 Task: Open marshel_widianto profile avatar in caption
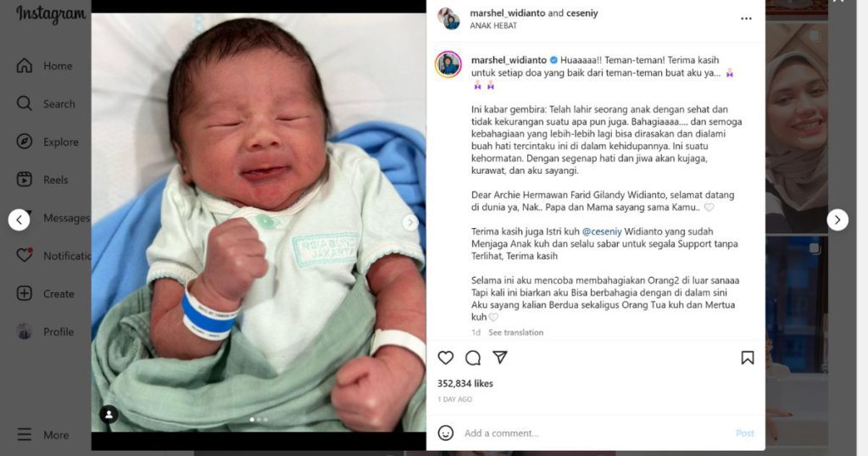(448, 64)
